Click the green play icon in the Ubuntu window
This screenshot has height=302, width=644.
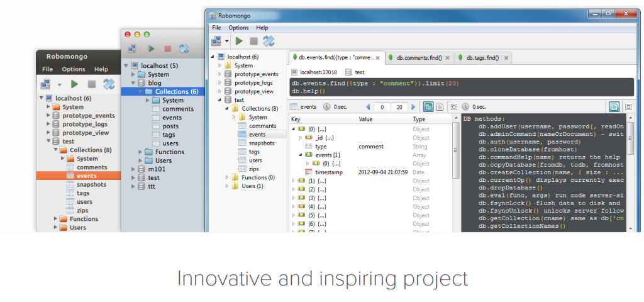[74, 84]
